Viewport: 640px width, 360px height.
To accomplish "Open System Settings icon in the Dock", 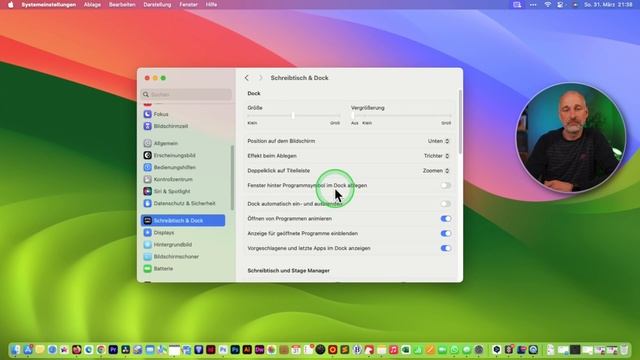I will [479, 349].
